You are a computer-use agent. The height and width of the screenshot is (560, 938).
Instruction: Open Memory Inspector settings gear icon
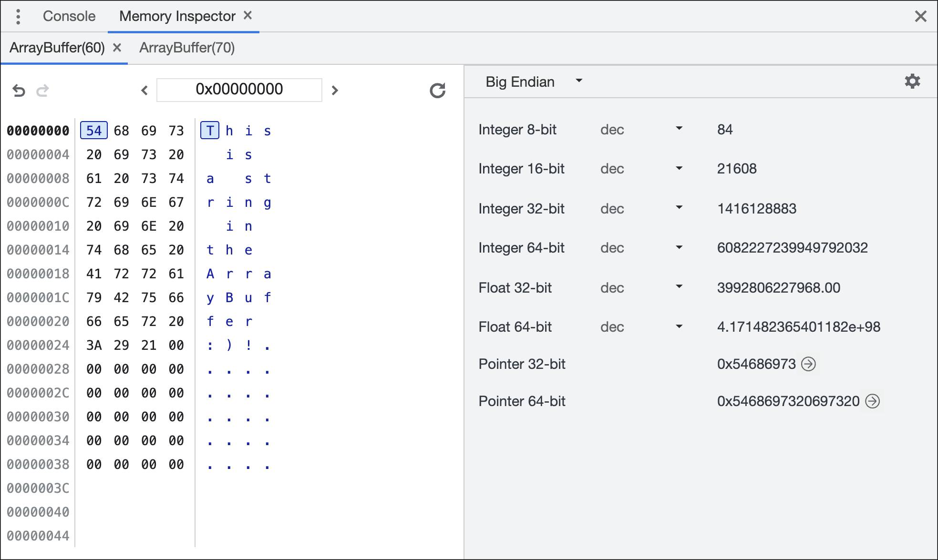[912, 81]
